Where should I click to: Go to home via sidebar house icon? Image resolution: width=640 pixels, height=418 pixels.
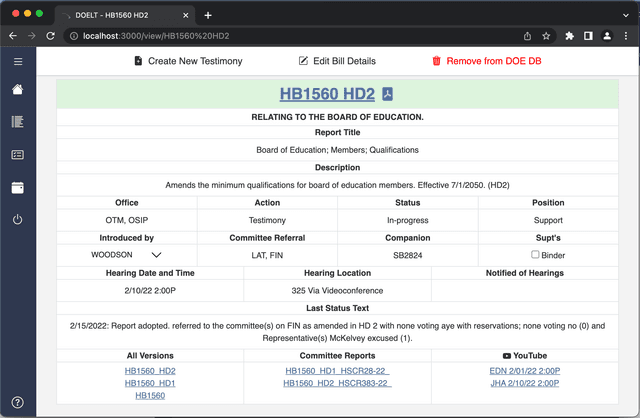pyautogui.click(x=17, y=90)
